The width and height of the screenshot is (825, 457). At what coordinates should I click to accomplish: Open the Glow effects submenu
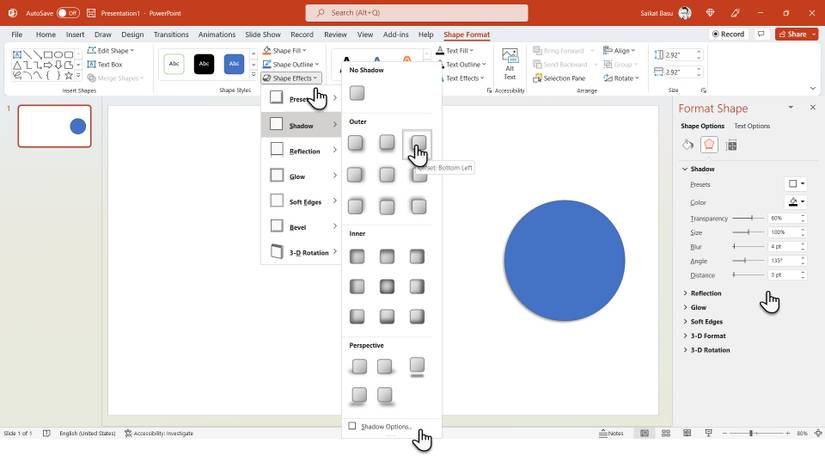tap(301, 176)
